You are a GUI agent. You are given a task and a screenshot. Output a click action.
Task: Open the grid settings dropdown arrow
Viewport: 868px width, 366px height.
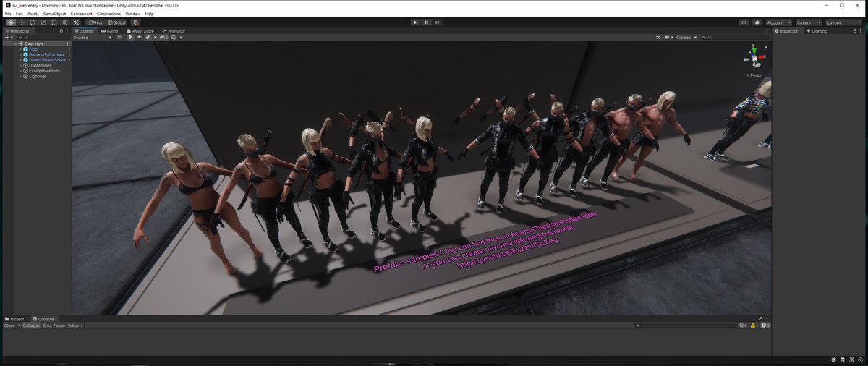point(181,38)
